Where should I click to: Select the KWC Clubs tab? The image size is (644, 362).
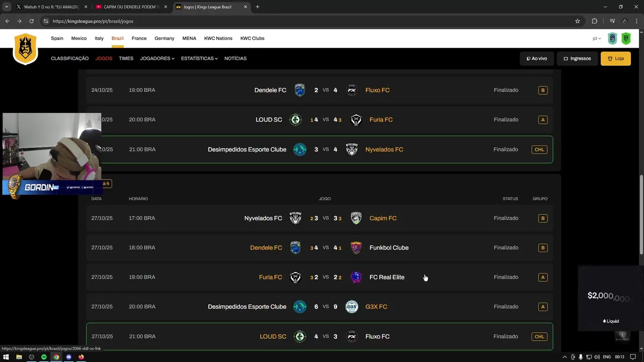(252, 38)
